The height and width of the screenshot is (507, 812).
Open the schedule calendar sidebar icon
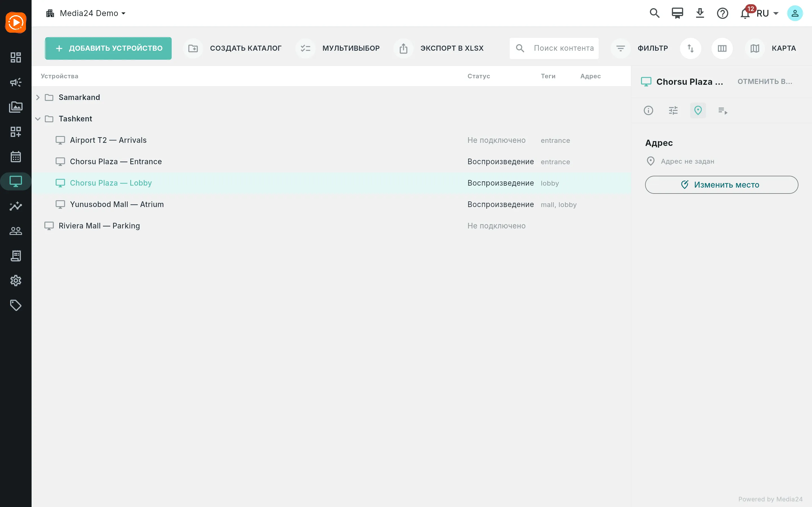(16, 157)
